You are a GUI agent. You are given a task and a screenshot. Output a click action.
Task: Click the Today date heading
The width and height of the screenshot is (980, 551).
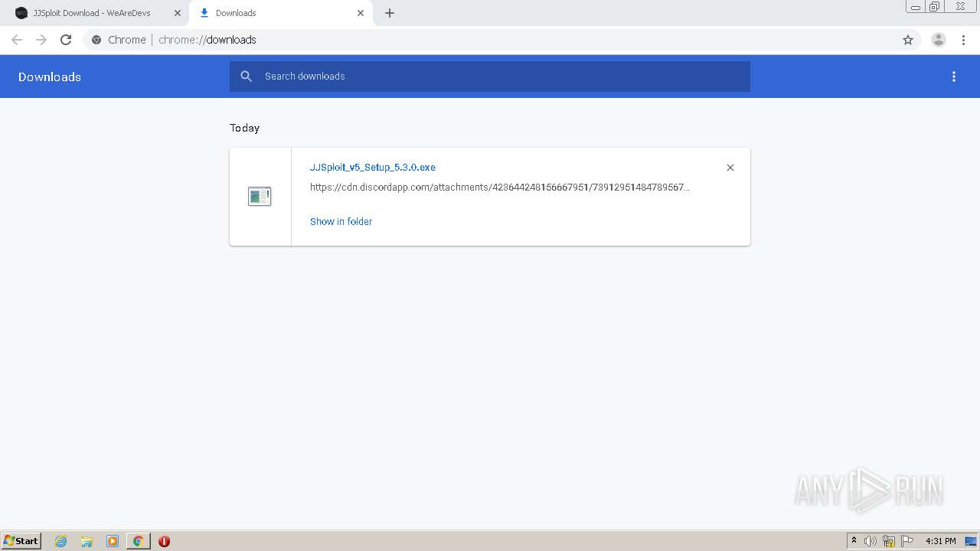pos(244,128)
